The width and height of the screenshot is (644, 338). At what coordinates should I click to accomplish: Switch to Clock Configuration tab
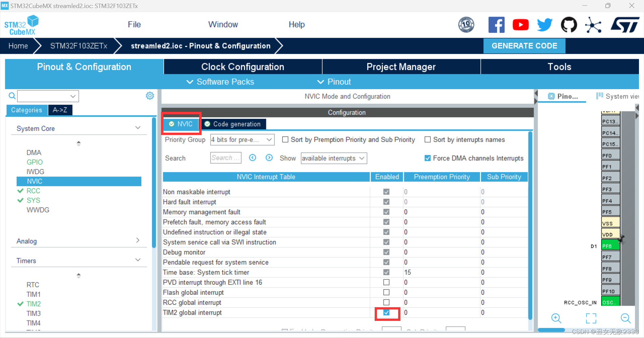coord(243,67)
